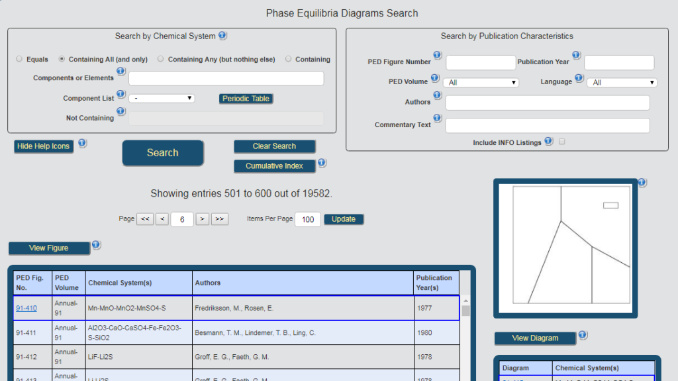Focus the Publication Year field
The image size is (678, 381).
(619, 63)
